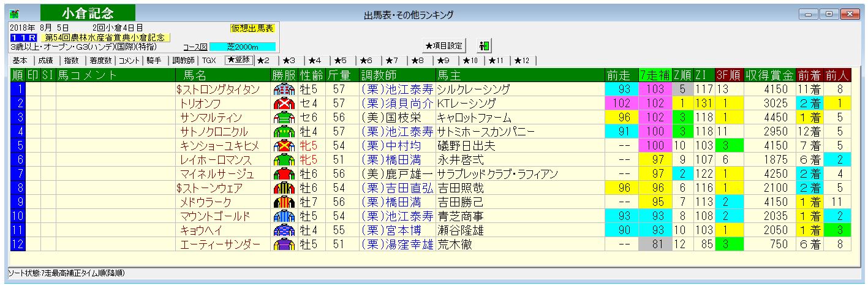Click the racing silk icon for トリオンフ
The width and height of the screenshot is (868, 288).
(284, 103)
